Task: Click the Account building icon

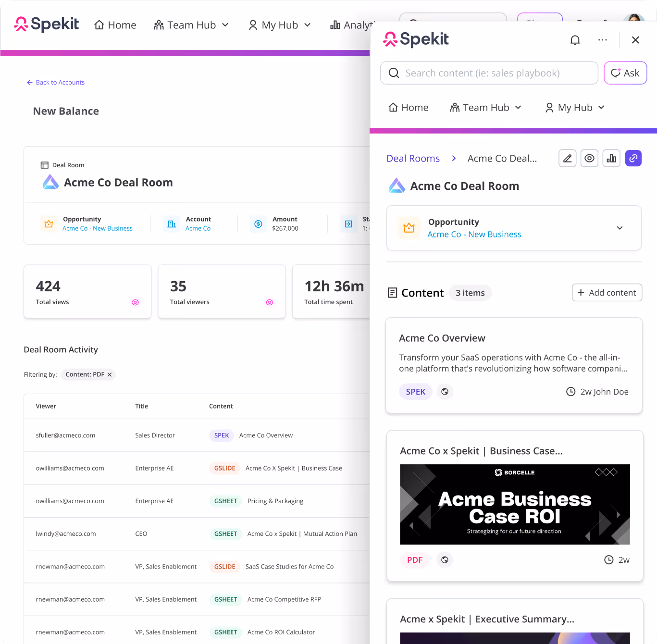Action: point(172,223)
